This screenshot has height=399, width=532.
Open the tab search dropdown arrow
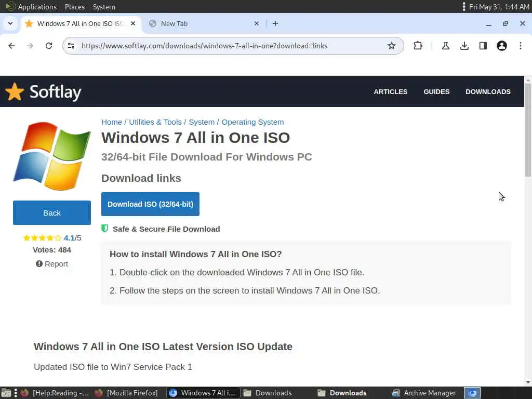coord(10,23)
